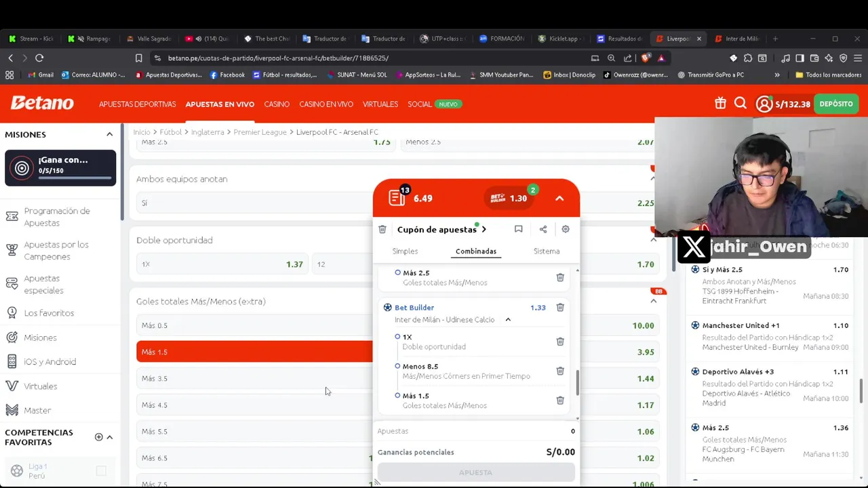Viewport: 868px width, 488px height.
Task: Click the Apuestas stake input field
Action: 476,431
